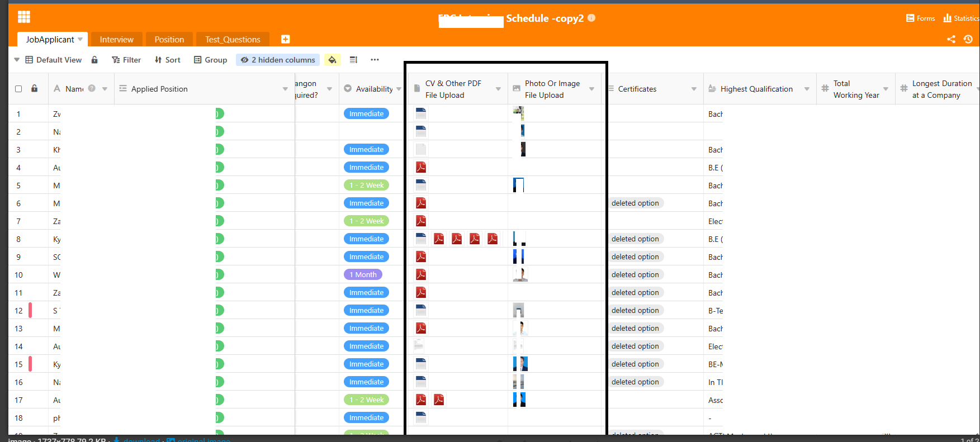Viewport: 980px width, 442px height.
Task: Click the row height icon in toolbar
Action: [353, 60]
